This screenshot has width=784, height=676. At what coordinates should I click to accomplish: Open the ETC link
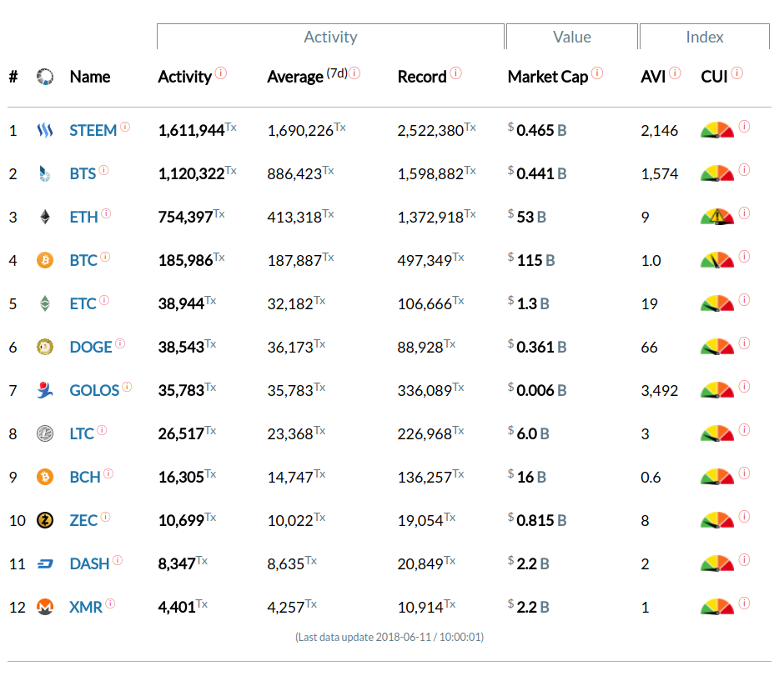[83, 303]
